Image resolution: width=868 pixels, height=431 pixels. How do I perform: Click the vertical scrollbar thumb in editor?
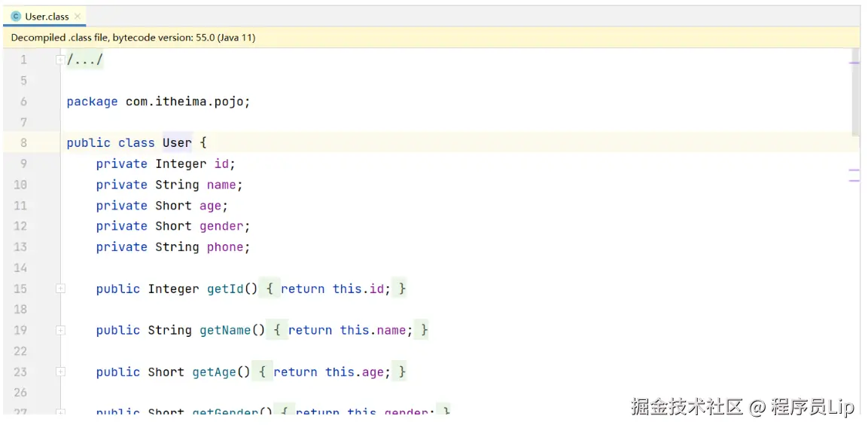(x=855, y=92)
